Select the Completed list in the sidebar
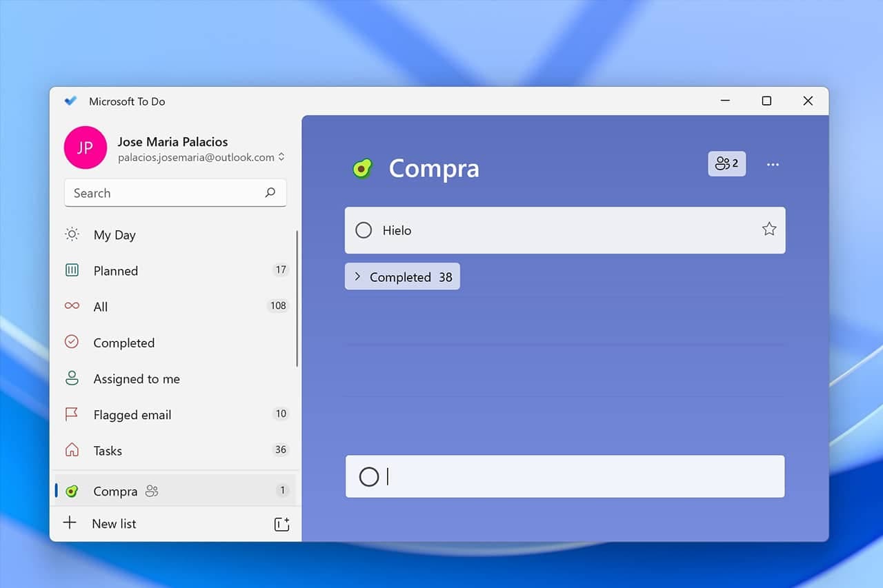Viewport: 883px width, 588px height. 124,343
